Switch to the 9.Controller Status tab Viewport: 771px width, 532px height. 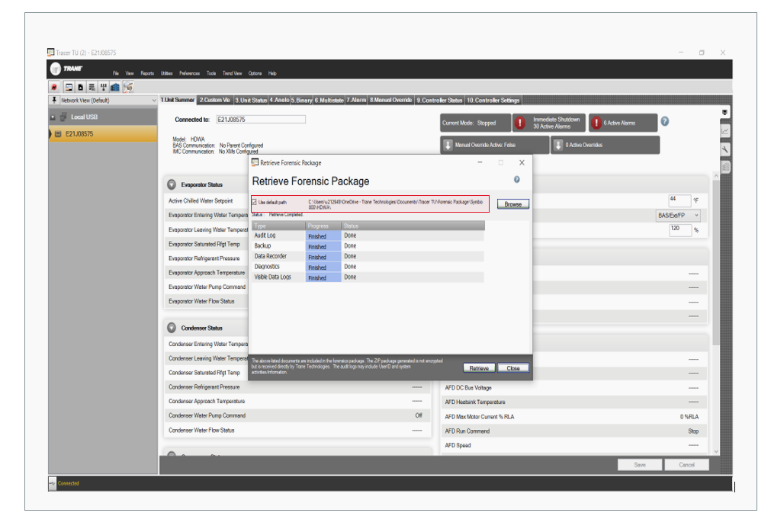[439, 100]
